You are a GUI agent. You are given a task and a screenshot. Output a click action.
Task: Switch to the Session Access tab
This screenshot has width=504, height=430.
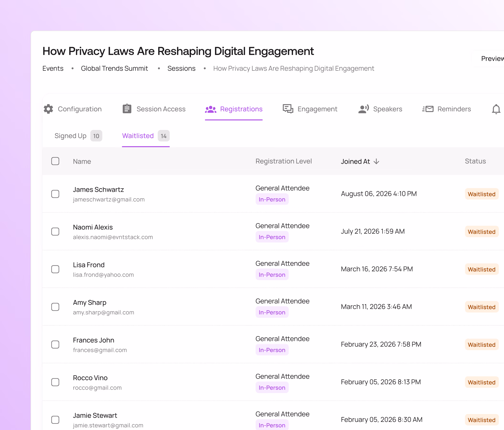point(154,109)
